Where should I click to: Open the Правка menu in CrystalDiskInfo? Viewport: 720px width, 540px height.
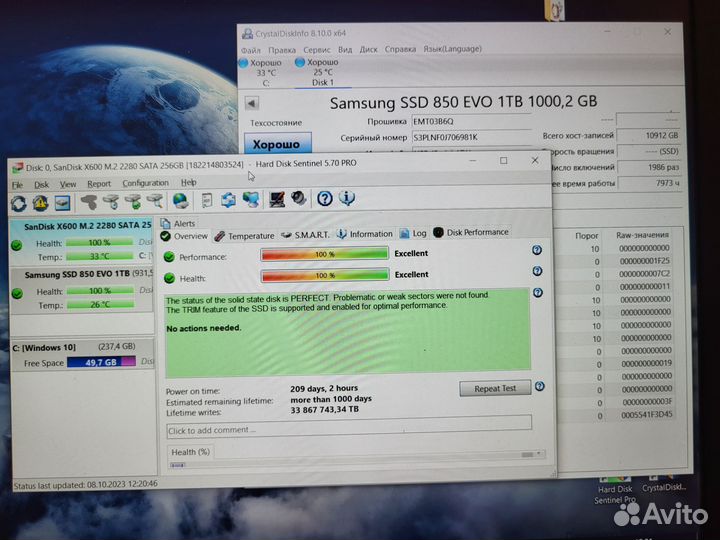pos(282,50)
